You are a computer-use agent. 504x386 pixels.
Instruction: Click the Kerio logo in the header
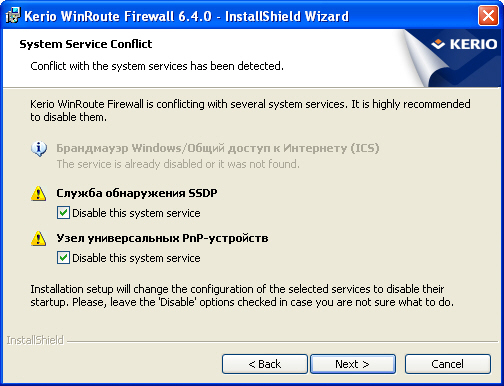pos(464,44)
